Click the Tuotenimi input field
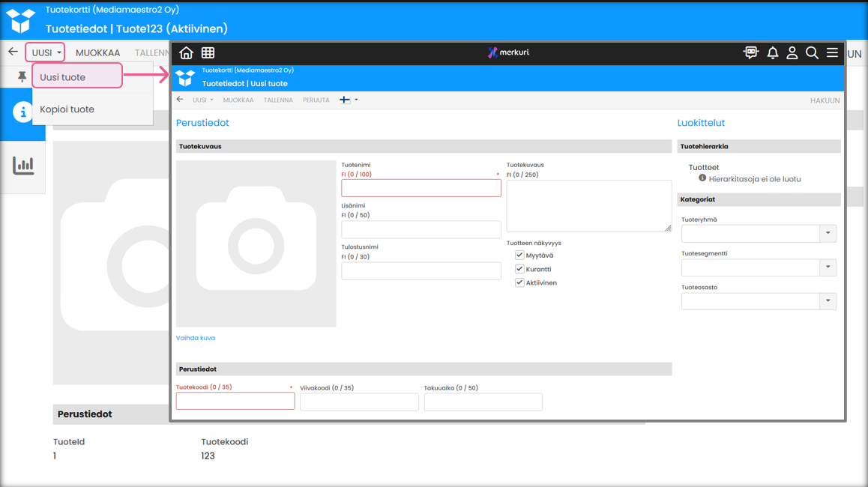The width and height of the screenshot is (868, 487). 421,188
